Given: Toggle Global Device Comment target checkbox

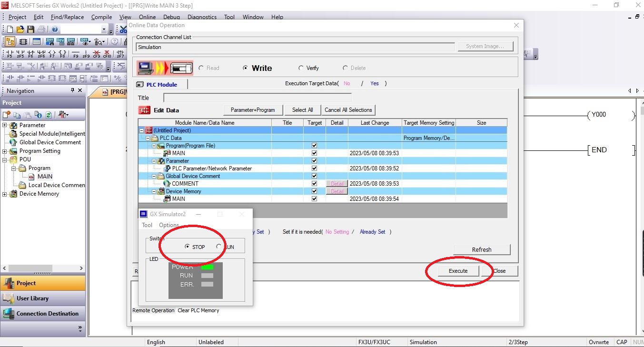Looking at the screenshot, I should click(x=314, y=176).
